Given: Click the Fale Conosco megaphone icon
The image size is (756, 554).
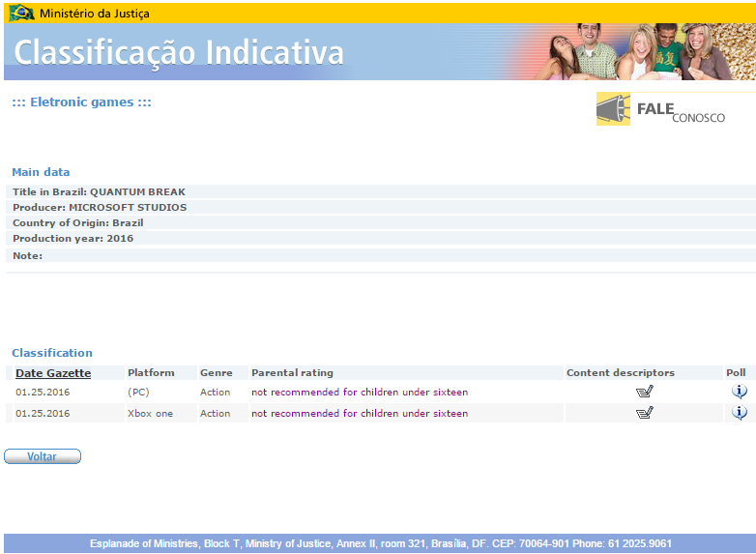Looking at the screenshot, I should [x=613, y=109].
